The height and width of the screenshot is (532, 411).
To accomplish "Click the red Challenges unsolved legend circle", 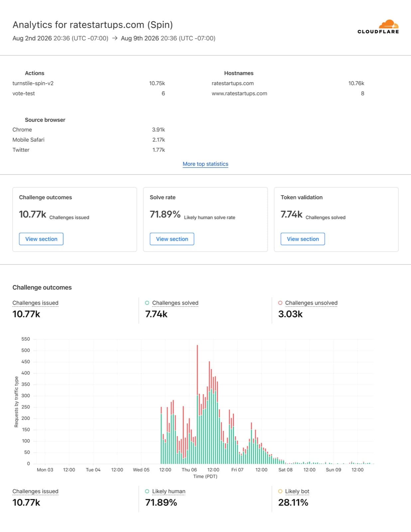I will pyautogui.click(x=280, y=303).
